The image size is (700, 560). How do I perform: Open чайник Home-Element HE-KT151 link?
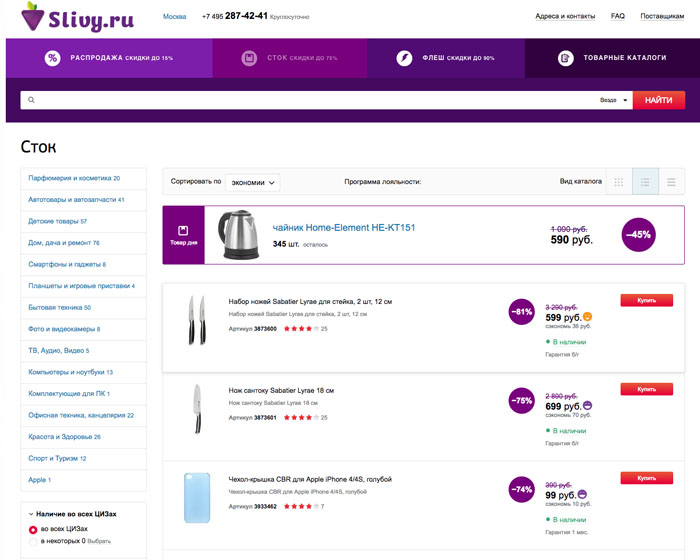pos(344,228)
